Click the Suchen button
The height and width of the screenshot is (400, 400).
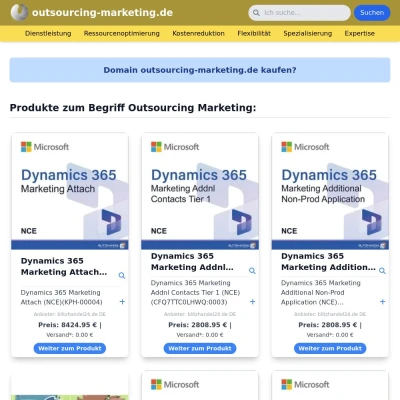[372, 13]
